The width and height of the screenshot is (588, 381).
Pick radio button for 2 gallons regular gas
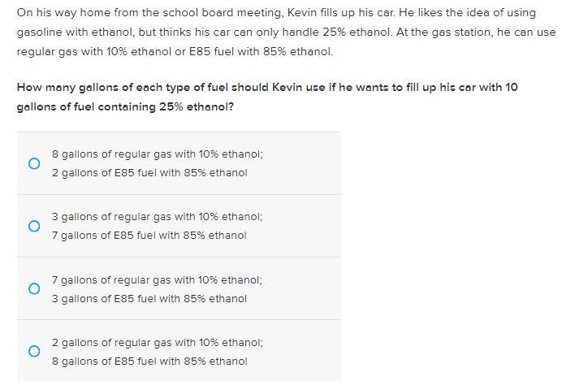pos(34,352)
